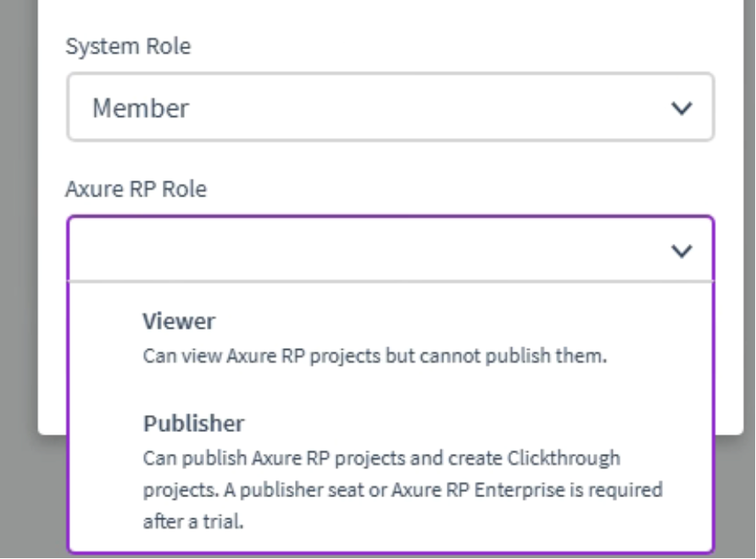Click the Member value text
This screenshot has width=756, height=559.
tap(141, 108)
